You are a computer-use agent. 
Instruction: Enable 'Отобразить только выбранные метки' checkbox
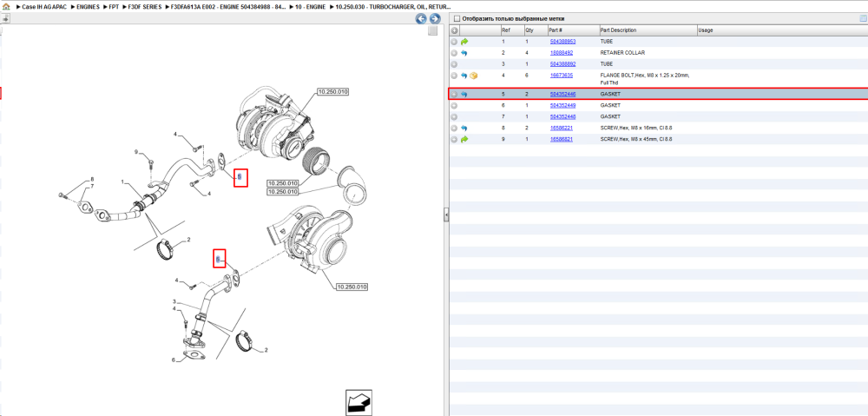(x=457, y=19)
